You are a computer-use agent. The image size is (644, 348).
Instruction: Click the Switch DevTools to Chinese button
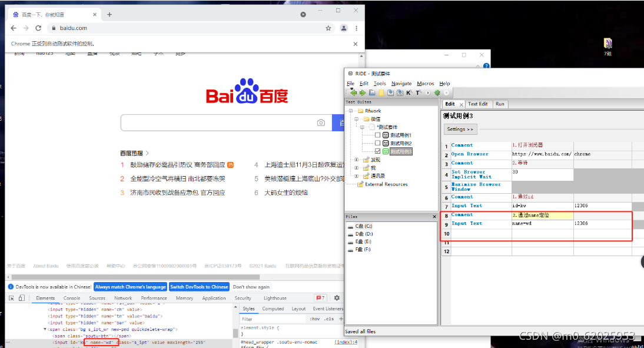pyautogui.click(x=200, y=287)
